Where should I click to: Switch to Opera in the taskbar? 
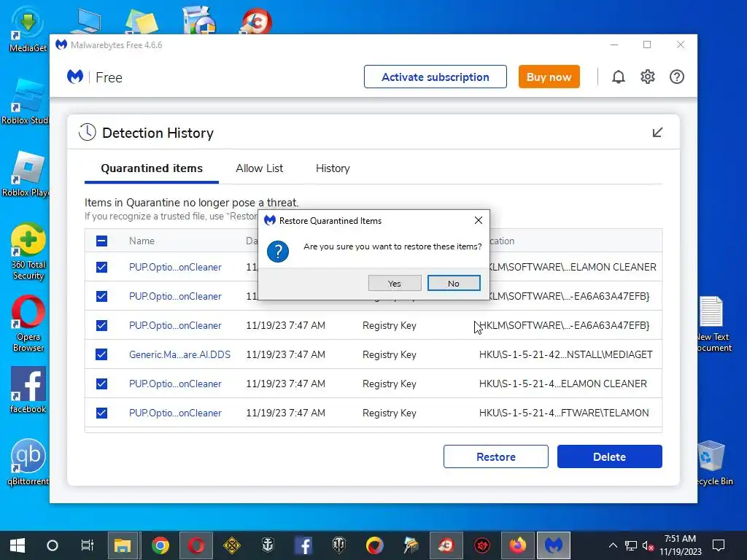click(x=196, y=545)
